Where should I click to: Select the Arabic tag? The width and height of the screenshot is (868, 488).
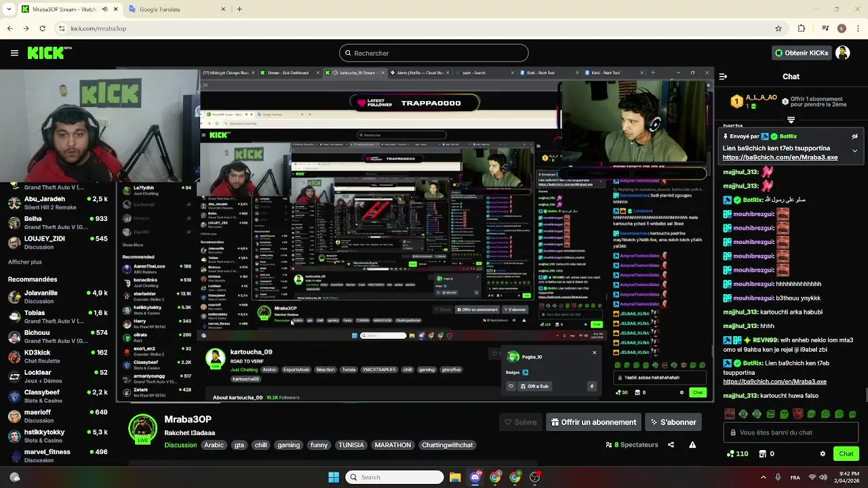[x=214, y=445]
